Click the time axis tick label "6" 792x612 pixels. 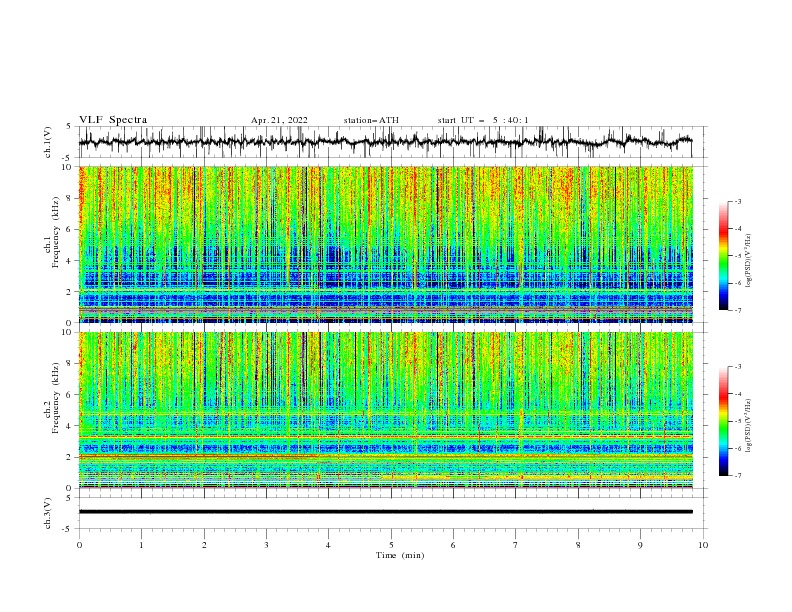click(x=453, y=545)
